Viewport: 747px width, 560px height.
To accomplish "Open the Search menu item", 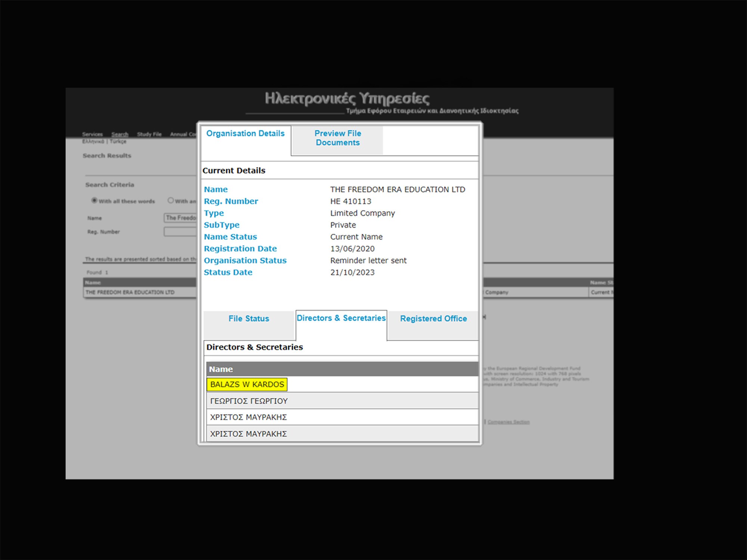I will [x=120, y=134].
